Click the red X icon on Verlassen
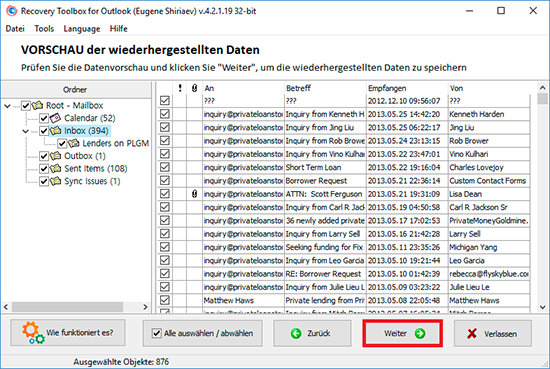The image size is (550, 369). [x=472, y=334]
